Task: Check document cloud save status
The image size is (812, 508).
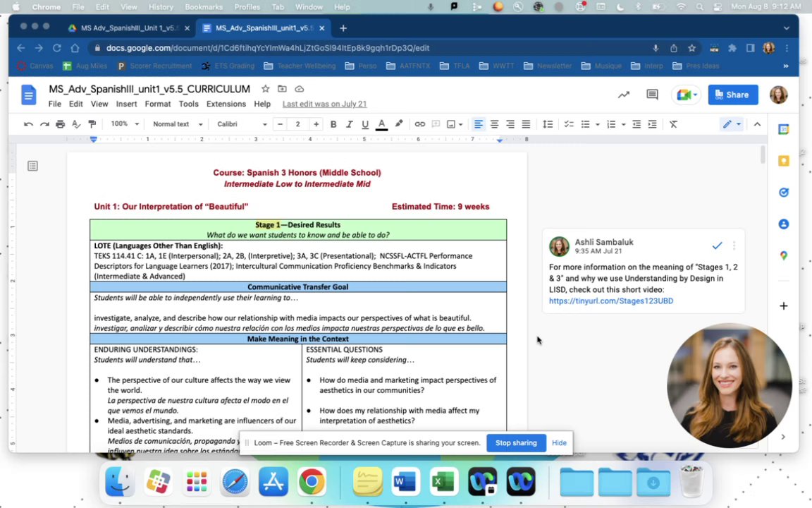Action: 300,89
